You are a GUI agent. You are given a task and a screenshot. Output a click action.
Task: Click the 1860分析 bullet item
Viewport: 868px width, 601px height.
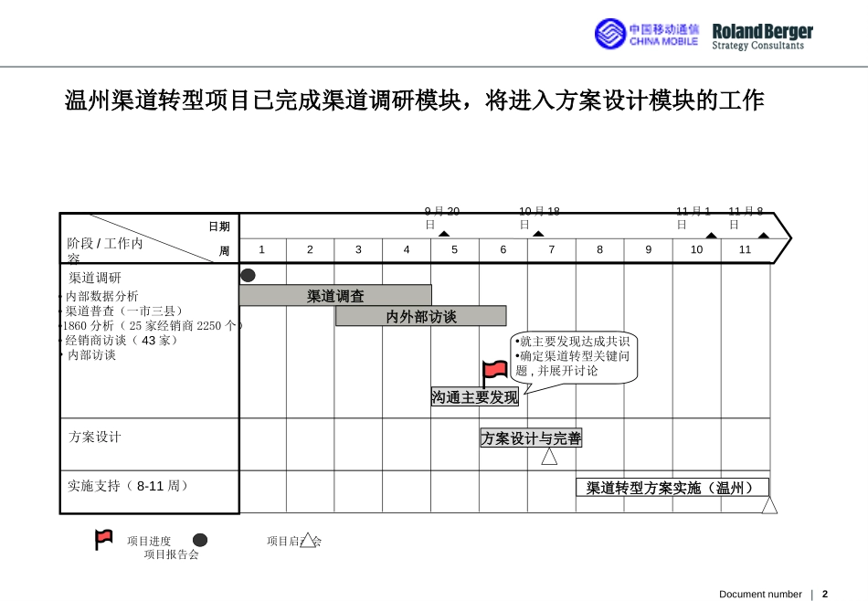coord(152,325)
